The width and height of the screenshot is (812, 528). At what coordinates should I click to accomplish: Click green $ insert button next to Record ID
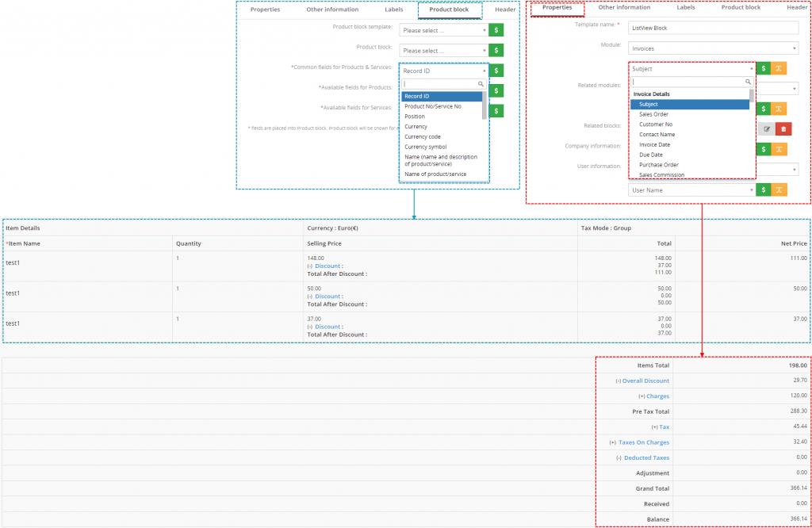496,71
